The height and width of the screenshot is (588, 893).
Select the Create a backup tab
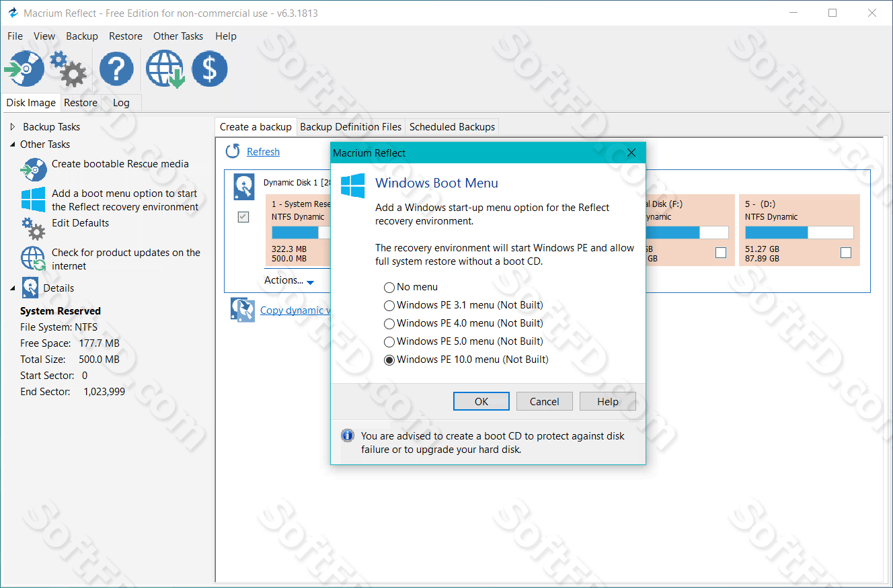coord(256,126)
